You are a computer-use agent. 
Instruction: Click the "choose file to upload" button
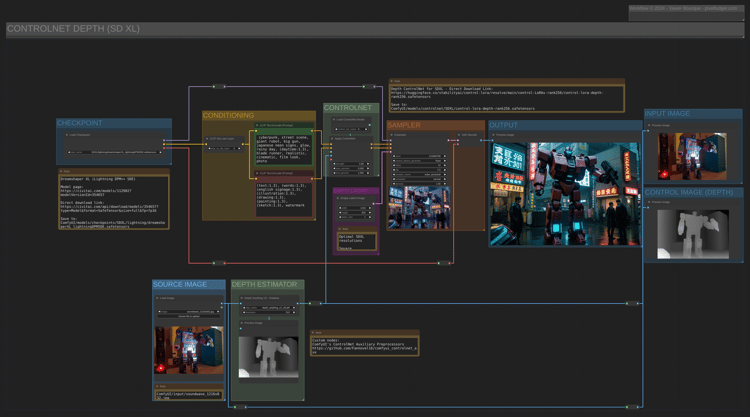(188, 317)
